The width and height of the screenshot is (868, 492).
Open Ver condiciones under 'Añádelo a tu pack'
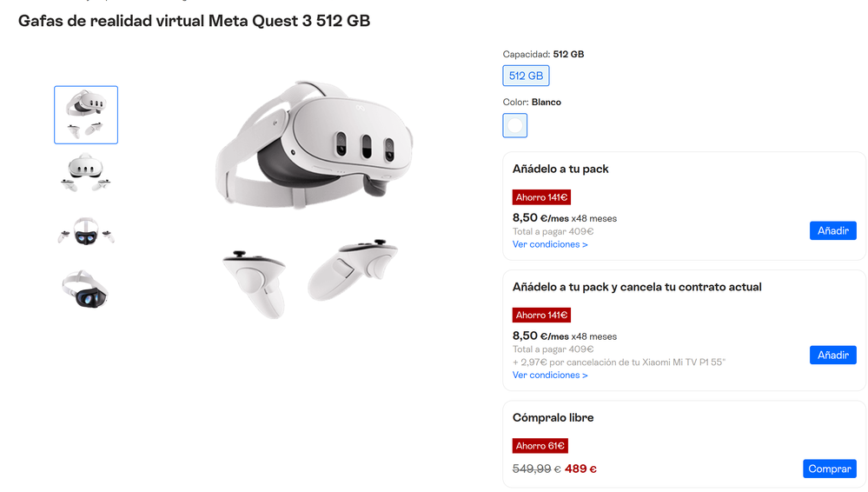[x=550, y=244]
